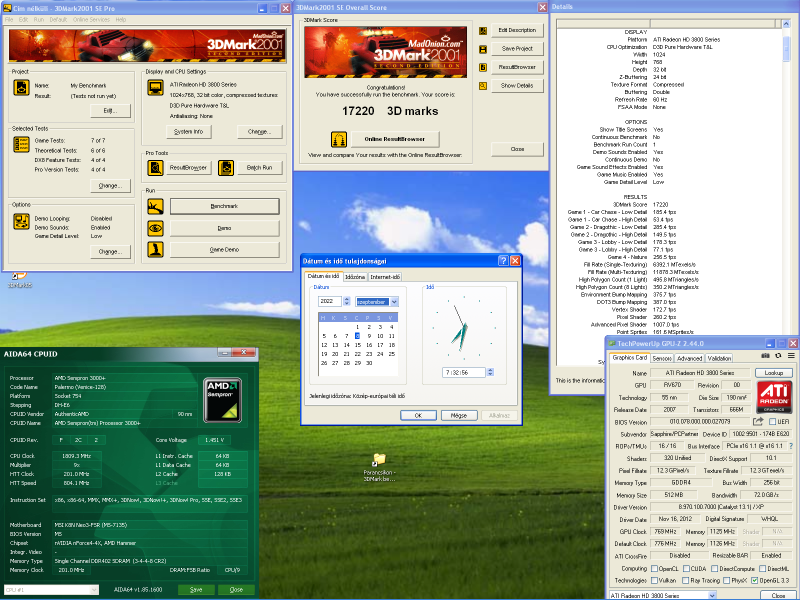Click the Online ResultBrowser button
This screenshot has width=800, height=600.
394,139
